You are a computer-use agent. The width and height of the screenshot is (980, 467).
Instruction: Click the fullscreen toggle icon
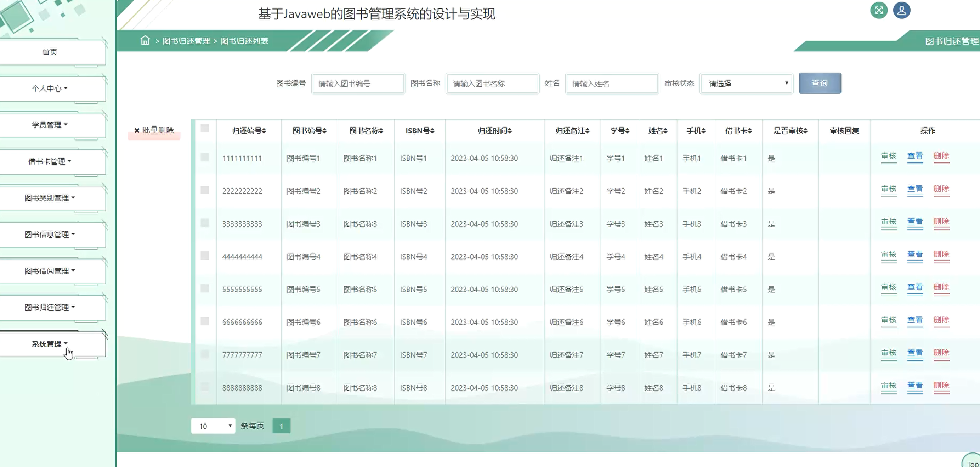pyautogui.click(x=879, y=10)
